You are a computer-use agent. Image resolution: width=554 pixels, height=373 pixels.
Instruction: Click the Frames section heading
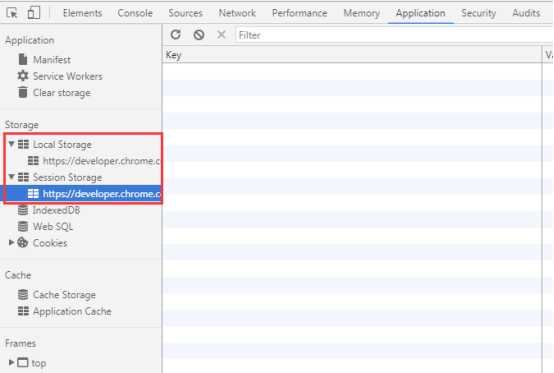click(x=20, y=343)
